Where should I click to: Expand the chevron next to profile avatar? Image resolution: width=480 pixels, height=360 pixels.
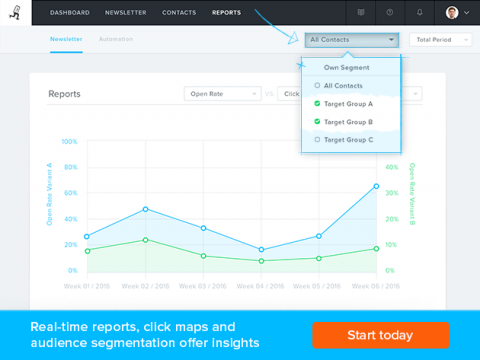pos(467,13)
